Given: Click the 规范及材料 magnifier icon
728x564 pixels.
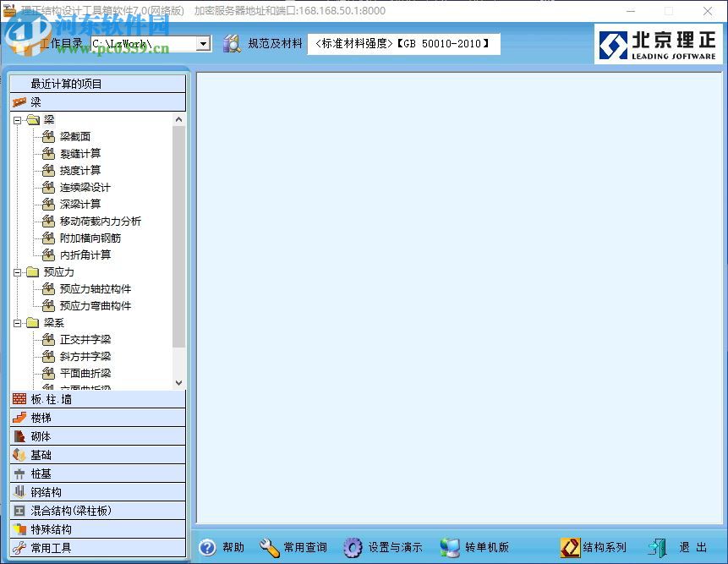Looking at the screenshot, I should coord(232,43).
